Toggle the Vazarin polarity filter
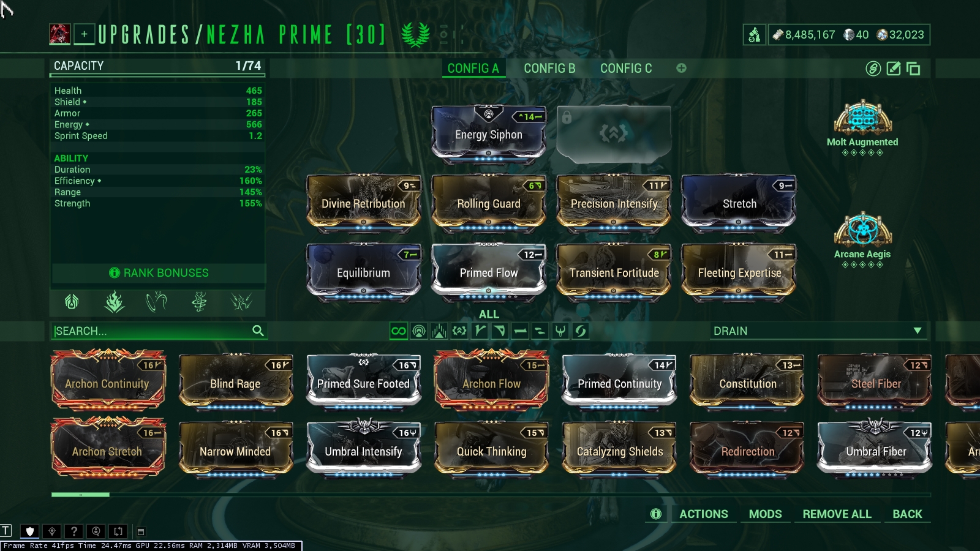This screenshot has width=980, height=551. coord(500,331)
